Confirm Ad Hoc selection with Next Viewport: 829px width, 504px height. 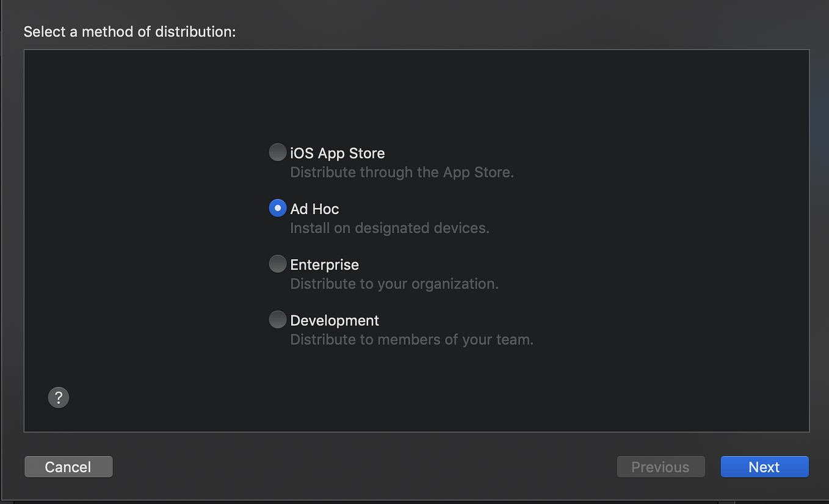click(x=764, y=466)
